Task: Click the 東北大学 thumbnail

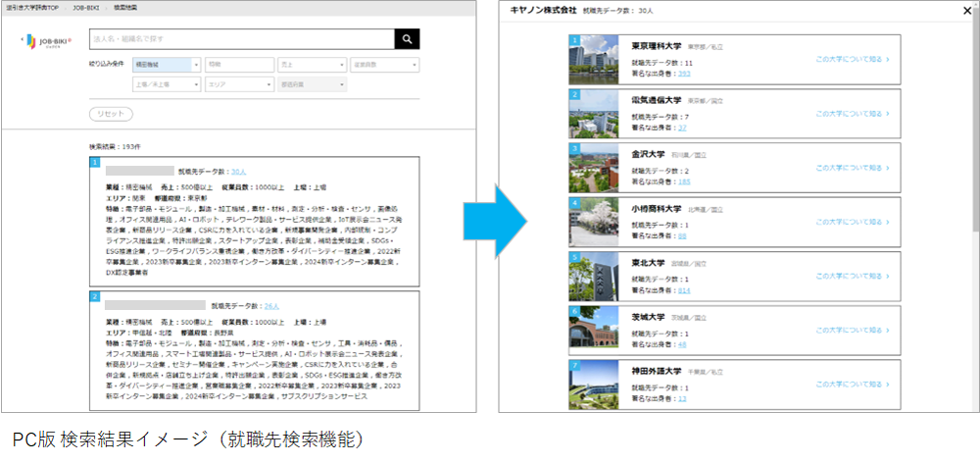Action: pyautogui.click(x=594, y=276)
